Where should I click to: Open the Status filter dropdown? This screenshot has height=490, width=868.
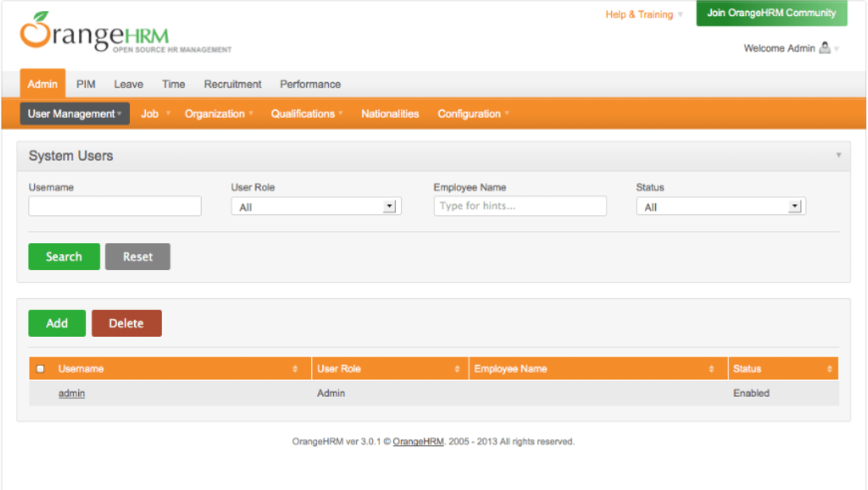click(x=794, y=206)
